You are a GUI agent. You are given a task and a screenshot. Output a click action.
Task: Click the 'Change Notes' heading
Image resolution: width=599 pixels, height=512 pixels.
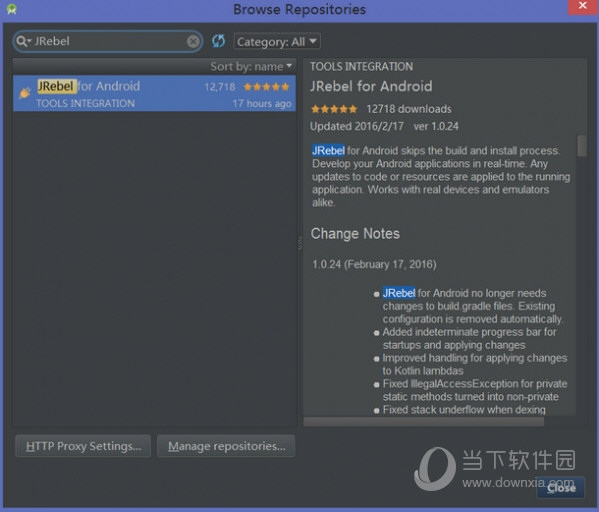pyautogui.click(x=355, y=233)
